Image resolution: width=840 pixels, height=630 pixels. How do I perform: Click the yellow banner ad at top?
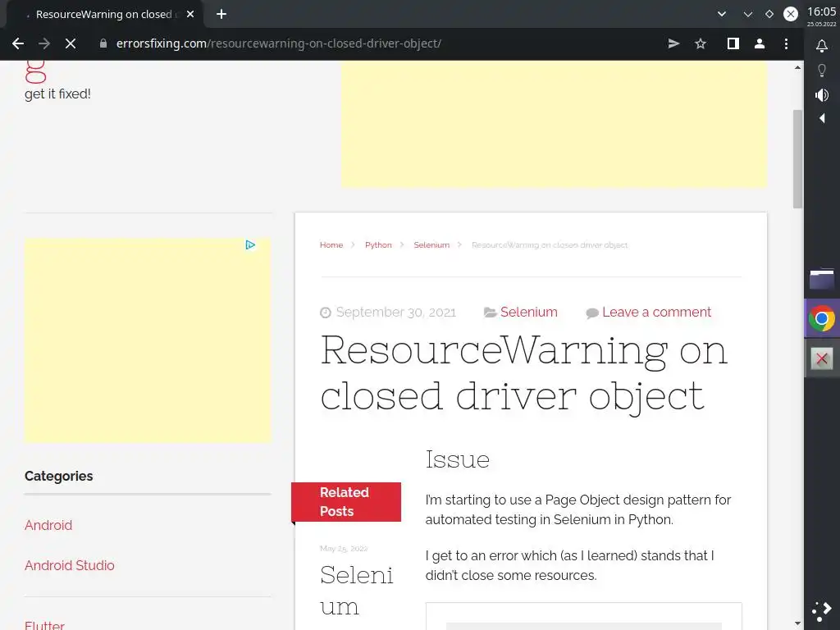554,125
